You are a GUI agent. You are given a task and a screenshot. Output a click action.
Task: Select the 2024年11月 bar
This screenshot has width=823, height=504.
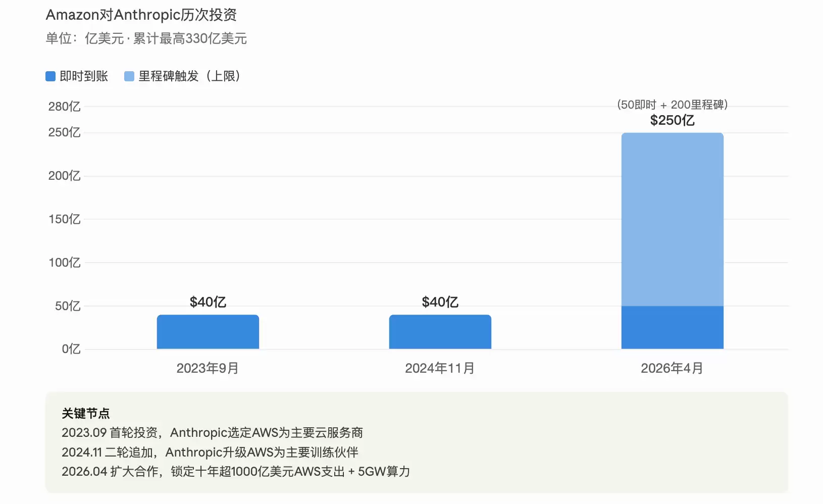pos(440,332)
